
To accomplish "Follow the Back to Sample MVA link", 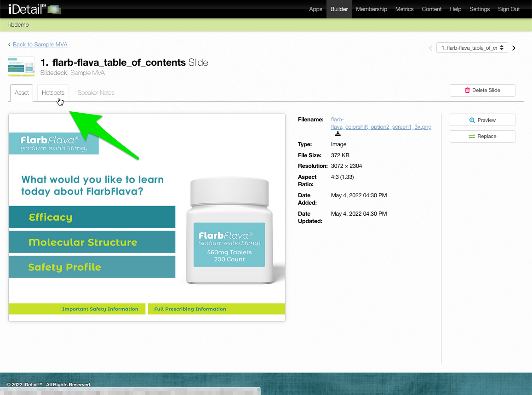I will click(x=40, y=45).
